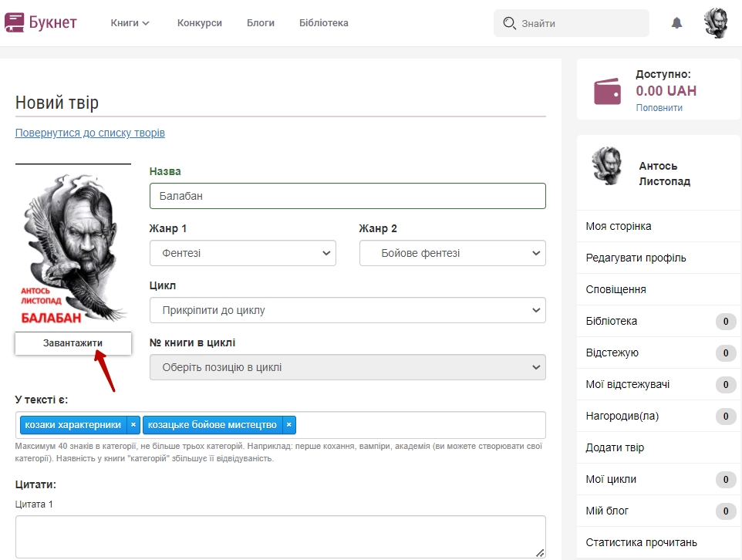Open the notifications bell
Screen dimensions: 742x560
pos(676,22)
